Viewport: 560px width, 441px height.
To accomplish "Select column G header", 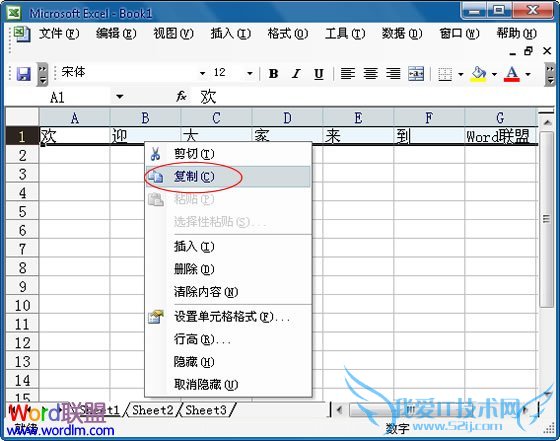I will coord(501,118).
